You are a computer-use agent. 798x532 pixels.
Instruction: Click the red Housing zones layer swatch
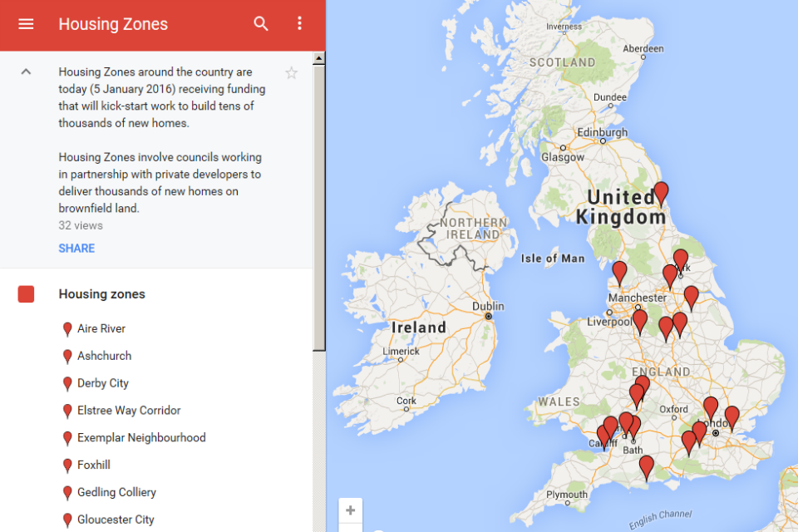click(26, 294)
